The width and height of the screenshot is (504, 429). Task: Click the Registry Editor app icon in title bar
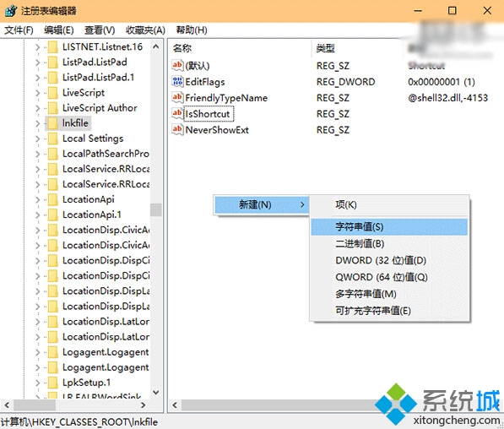(11, 11)
